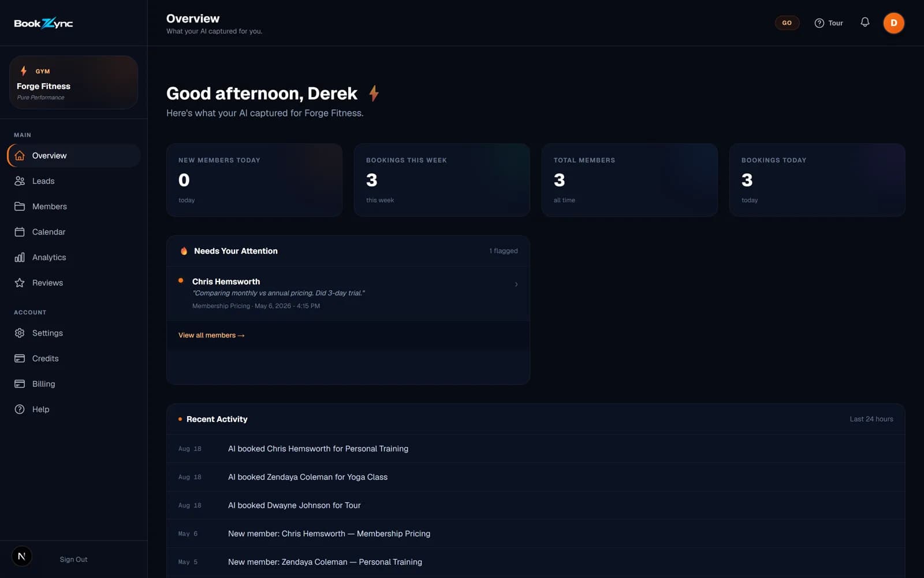
Task: Open the notifications bell
Action: pos(865,23)
